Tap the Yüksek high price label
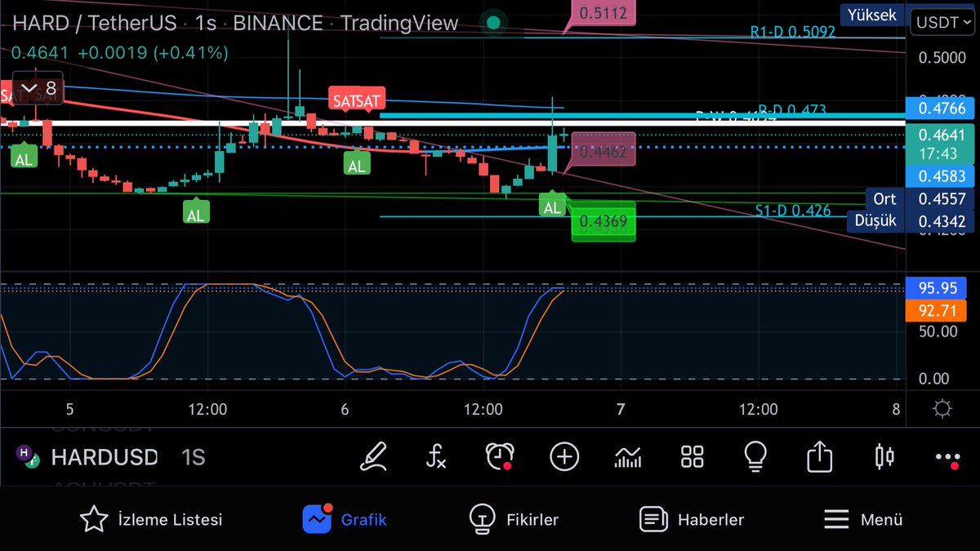Image resolution: width=980 pixels, height=551 pixels. click(871, 15)
